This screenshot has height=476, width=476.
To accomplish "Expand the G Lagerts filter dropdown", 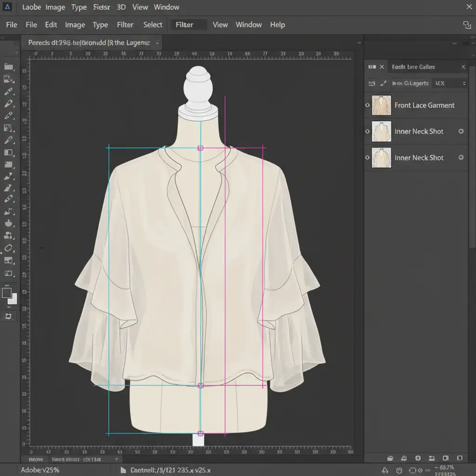I will (410, 83).
